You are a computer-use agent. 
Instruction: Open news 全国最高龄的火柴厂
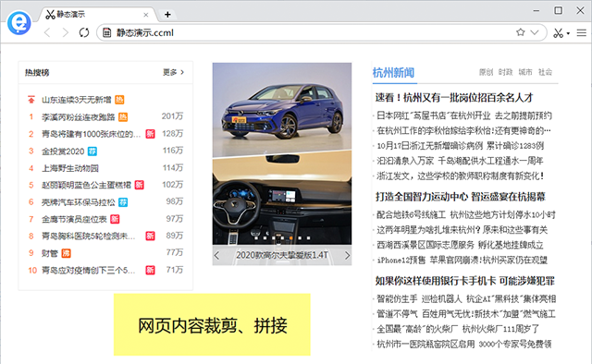(458, 329)
